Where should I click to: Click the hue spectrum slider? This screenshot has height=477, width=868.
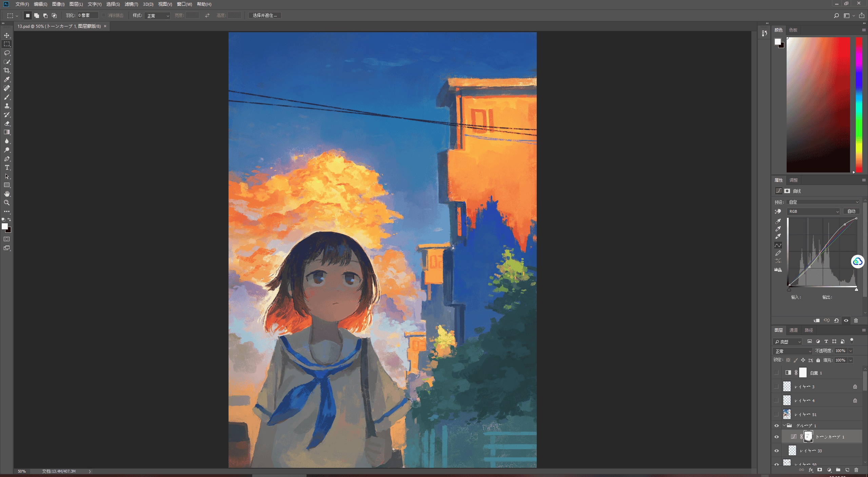click(859, 105)
